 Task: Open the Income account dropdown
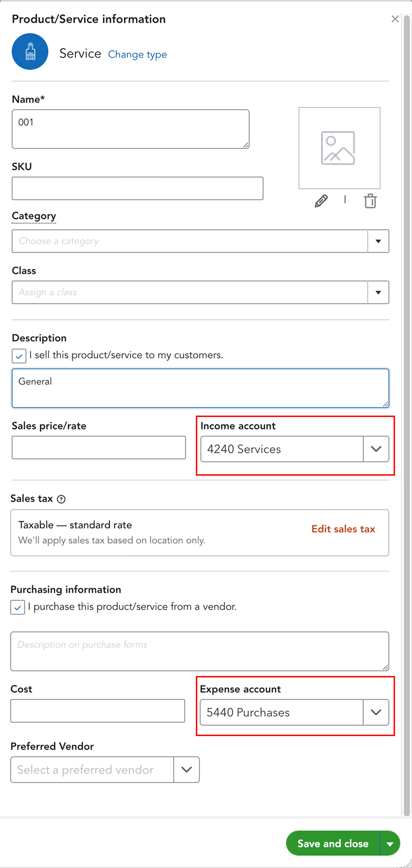pyautogui.click(x=376, y=449)
